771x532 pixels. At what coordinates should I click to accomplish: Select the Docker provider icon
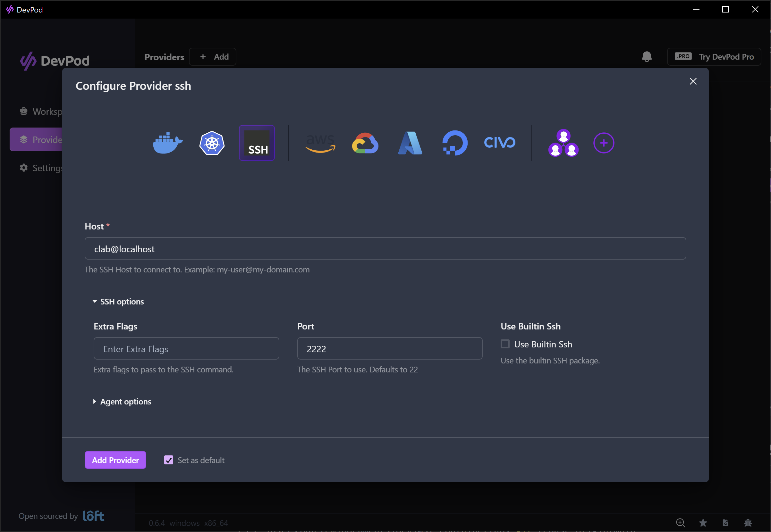pyautogui.click(x=167, y=143)
